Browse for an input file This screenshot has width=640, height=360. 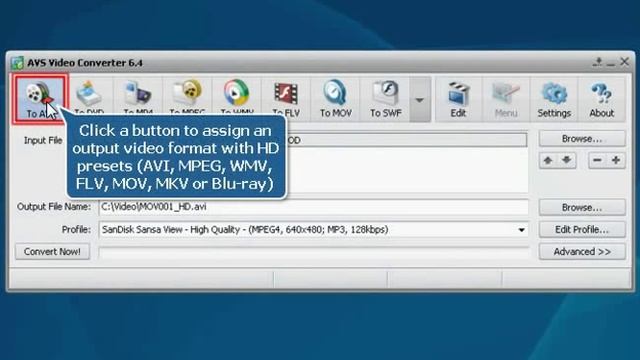pyautogui.click(x=582, y=139)
